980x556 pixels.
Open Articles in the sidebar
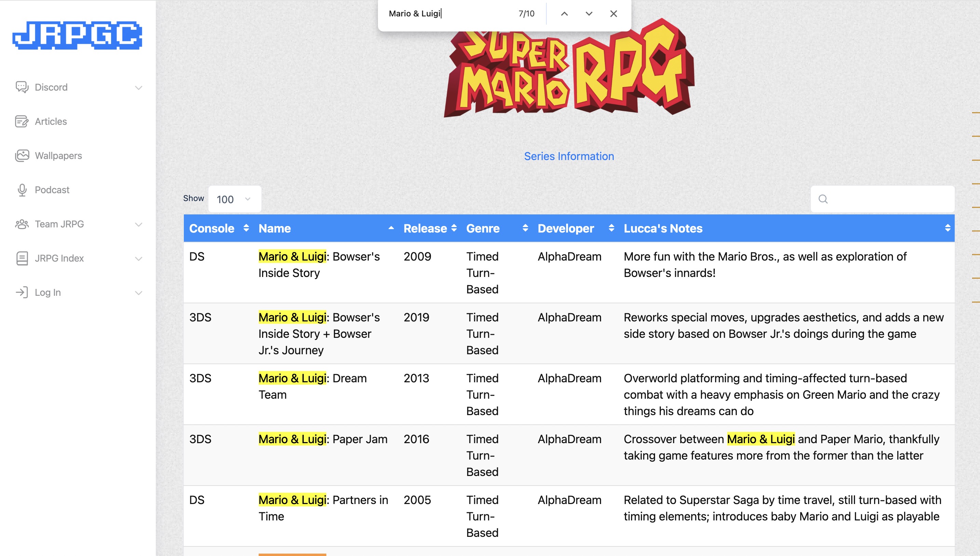pos(51,121)
